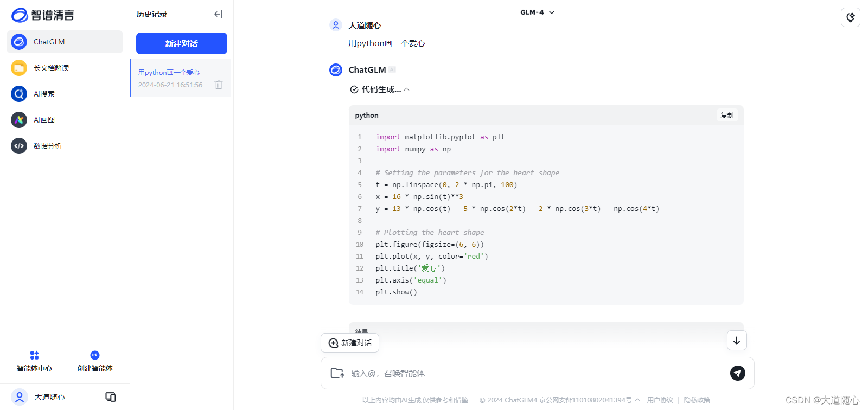
Task: Click code line import numpy as np
Action: coord(413,149)
